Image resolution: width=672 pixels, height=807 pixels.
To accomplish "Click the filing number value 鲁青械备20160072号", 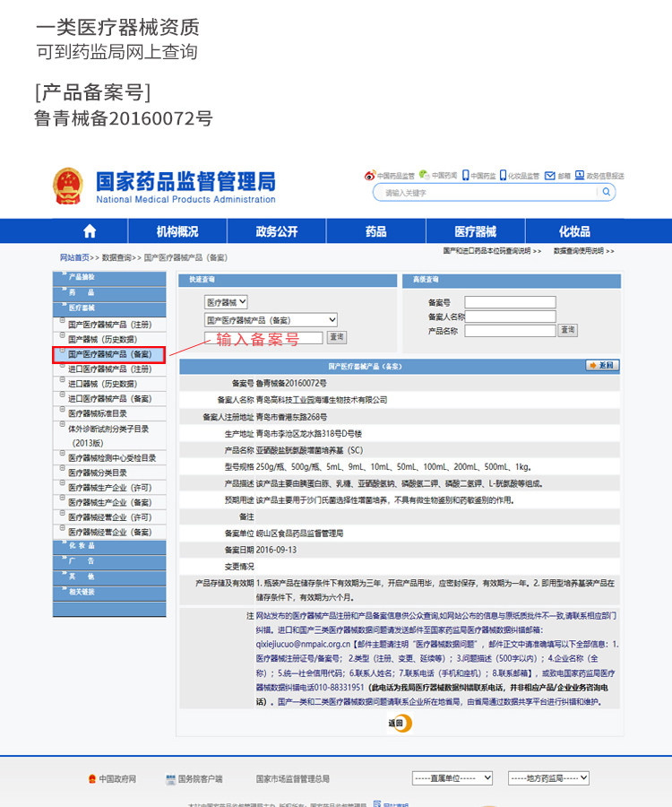I will point(291,384).
